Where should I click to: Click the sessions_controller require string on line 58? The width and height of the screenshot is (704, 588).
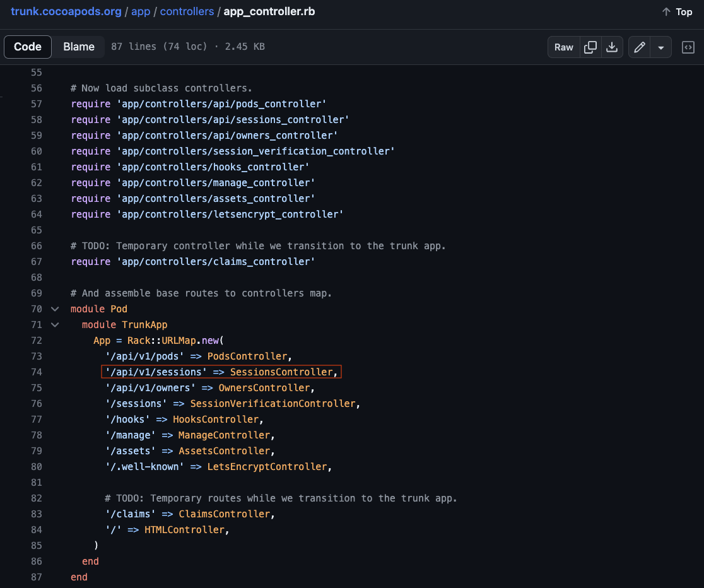[x=233, y=119]
